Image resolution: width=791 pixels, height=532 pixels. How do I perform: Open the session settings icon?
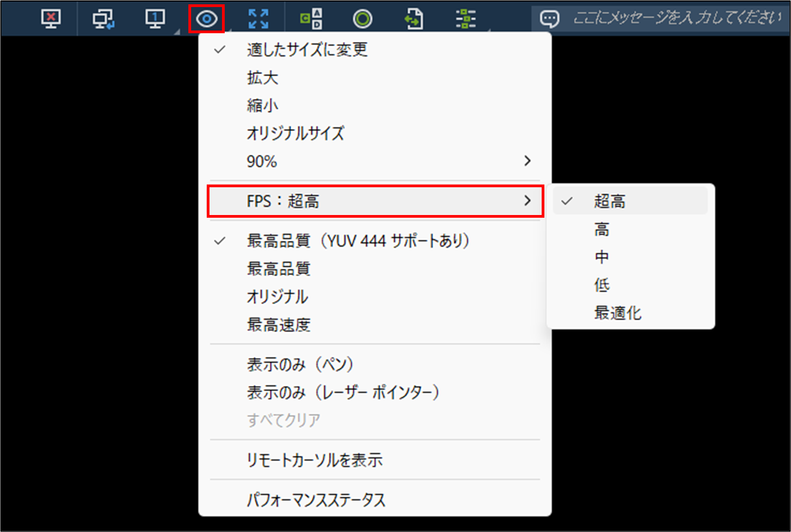click(x=466, y=18)
